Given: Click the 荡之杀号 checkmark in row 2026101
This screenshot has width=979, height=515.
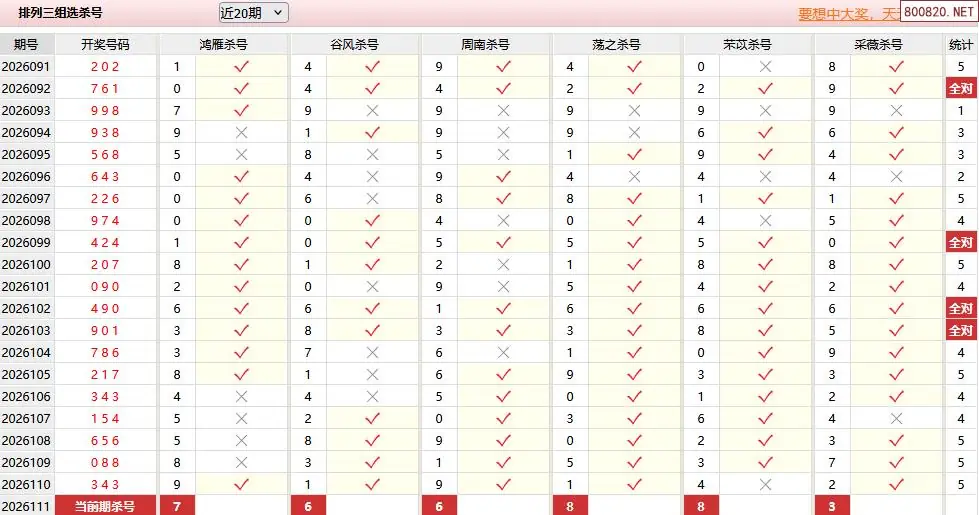Looking at the screenshot, I should click(634, 286).
